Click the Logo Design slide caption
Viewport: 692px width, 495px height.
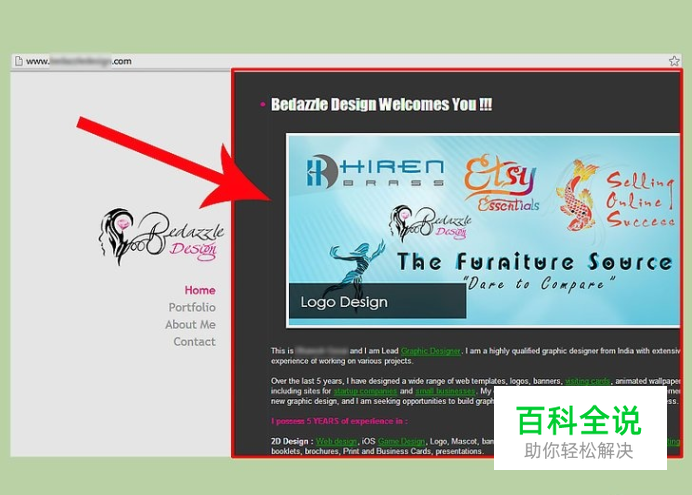(378, 302)
